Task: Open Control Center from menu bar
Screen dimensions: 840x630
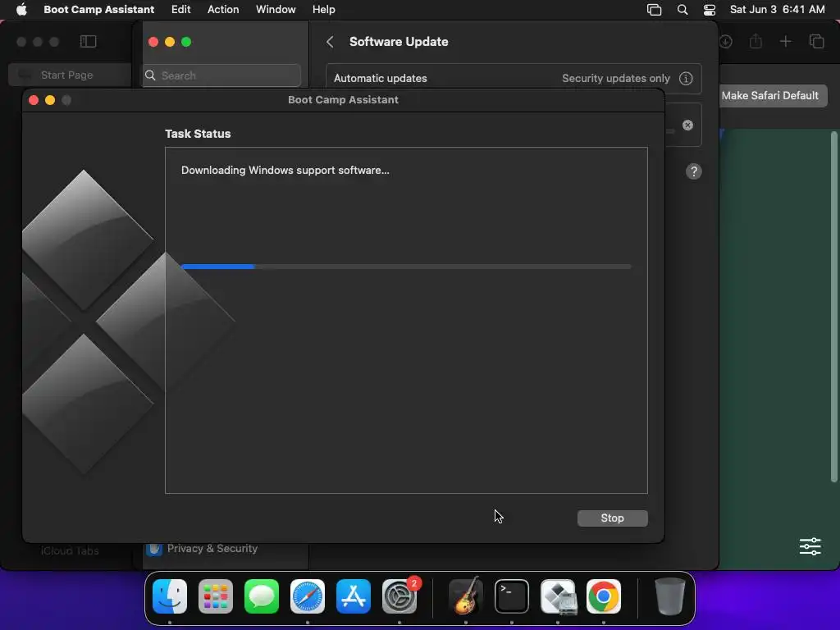Action: [710, 10]
